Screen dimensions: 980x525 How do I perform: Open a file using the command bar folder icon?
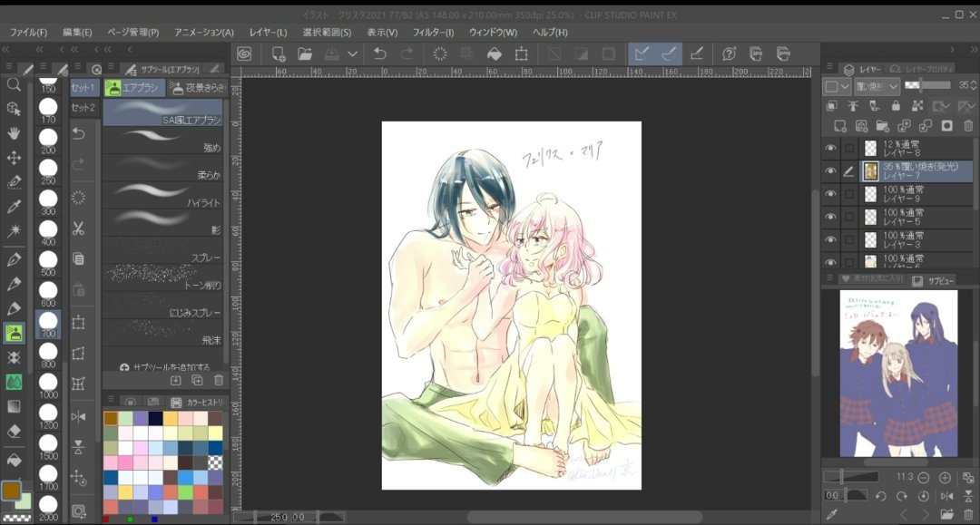point(305,54)
